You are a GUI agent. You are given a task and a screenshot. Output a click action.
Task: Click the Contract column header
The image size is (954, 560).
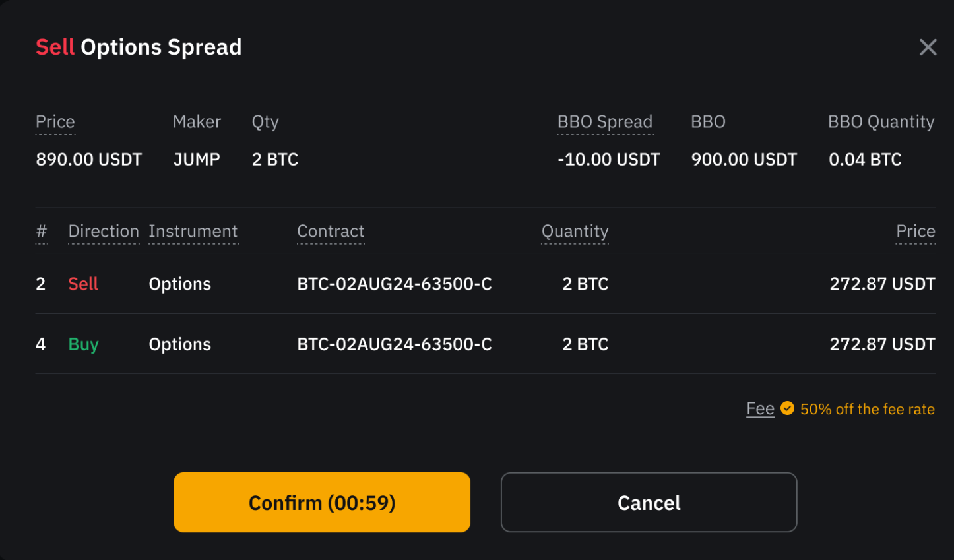[x=331, y=232]
